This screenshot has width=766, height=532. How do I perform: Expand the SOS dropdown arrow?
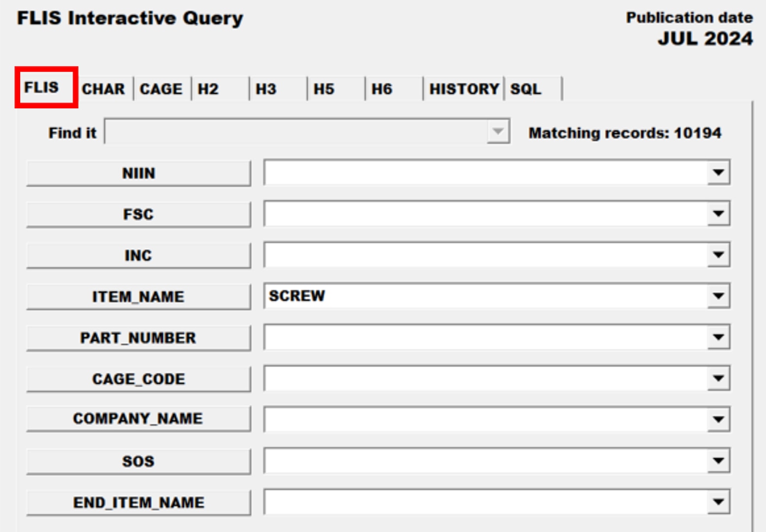718,461
